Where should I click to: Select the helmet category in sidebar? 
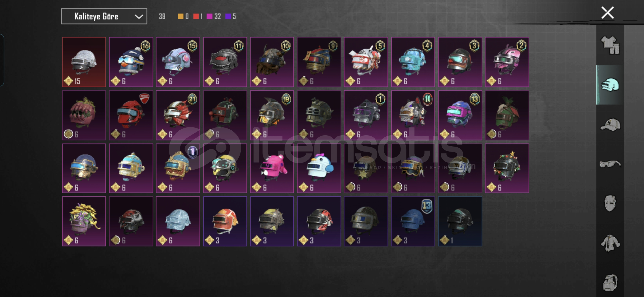pos(610,85)
